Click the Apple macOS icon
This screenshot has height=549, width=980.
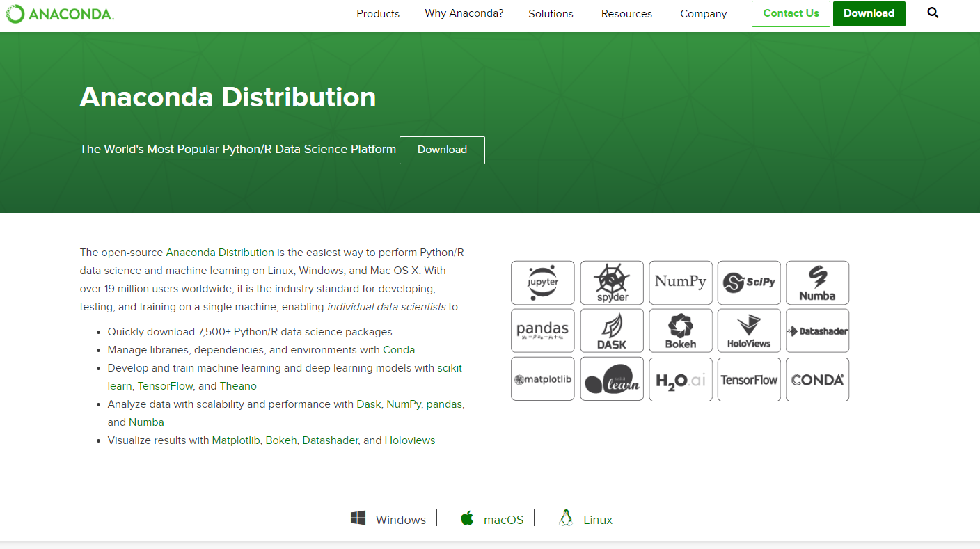coord(467,518)
